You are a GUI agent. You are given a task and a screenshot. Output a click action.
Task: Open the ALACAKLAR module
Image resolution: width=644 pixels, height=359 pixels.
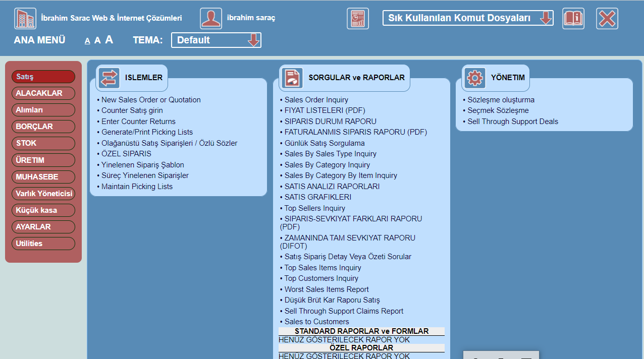pyautogui.click(x=43, y=93)
